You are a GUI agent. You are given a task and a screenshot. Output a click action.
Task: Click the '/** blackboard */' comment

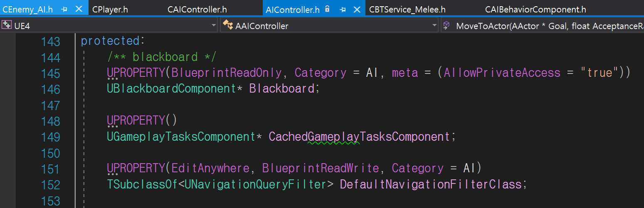[x=162, y=57]
